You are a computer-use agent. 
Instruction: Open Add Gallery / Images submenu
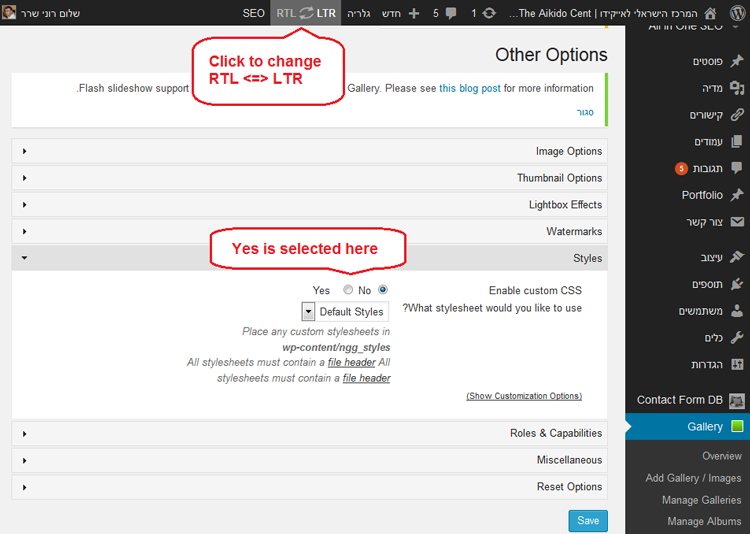click(x=693, y=478)
